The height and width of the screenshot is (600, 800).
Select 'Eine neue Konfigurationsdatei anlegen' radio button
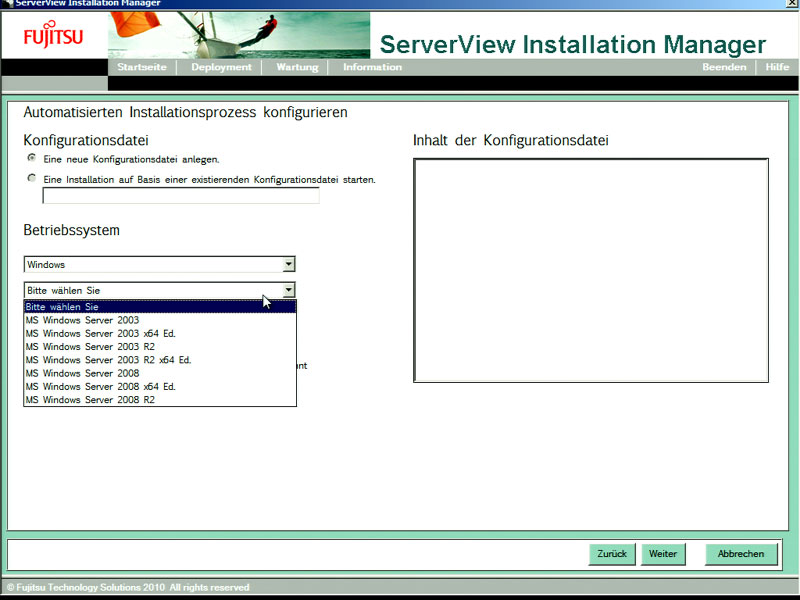[x=32, y=158]
